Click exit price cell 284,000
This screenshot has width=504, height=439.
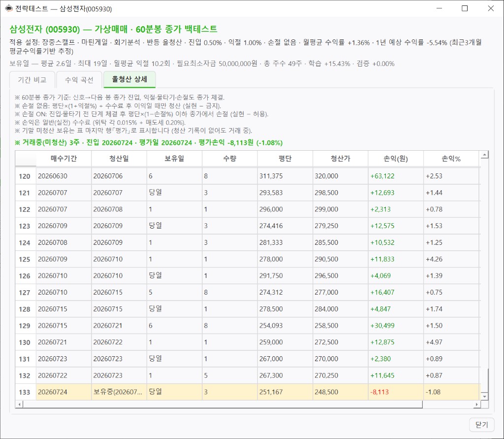[341, 309]
